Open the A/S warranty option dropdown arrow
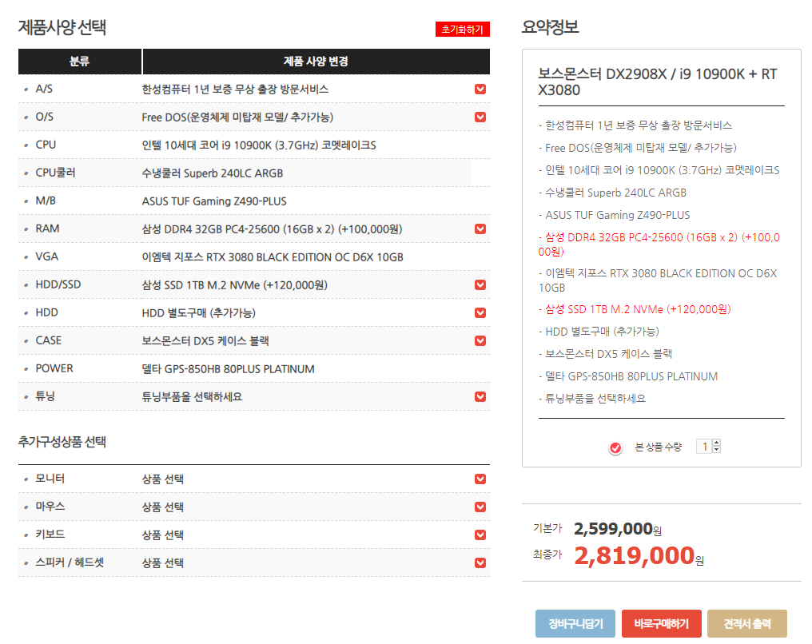 pos(480,89)
